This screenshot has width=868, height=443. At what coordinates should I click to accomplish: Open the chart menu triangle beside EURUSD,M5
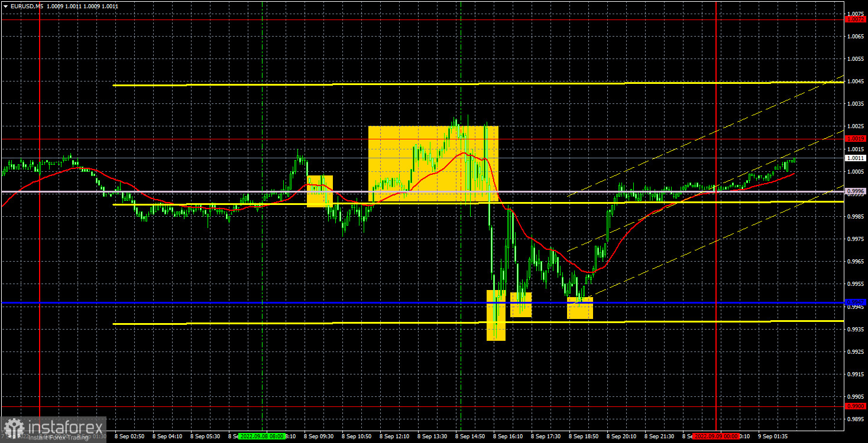point(5,6)
